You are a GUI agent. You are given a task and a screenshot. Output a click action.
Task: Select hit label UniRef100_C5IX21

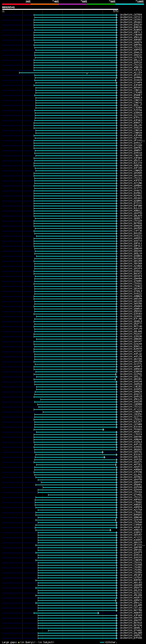pos(131,48)
